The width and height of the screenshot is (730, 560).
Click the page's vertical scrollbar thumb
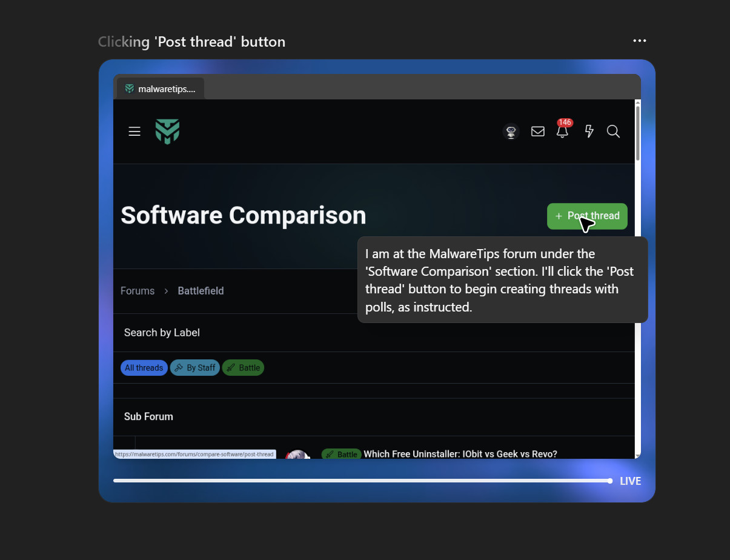click(x=637, y=133)
